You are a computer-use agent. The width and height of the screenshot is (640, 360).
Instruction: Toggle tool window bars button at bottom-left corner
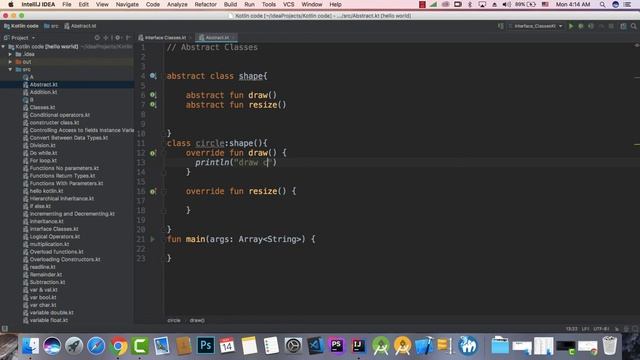click(x=4, y=329)
